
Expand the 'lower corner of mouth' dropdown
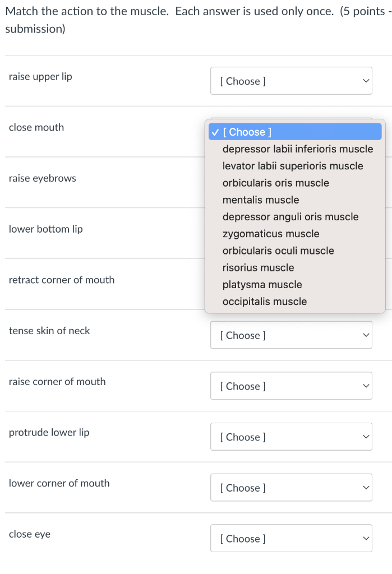(291, 488)
